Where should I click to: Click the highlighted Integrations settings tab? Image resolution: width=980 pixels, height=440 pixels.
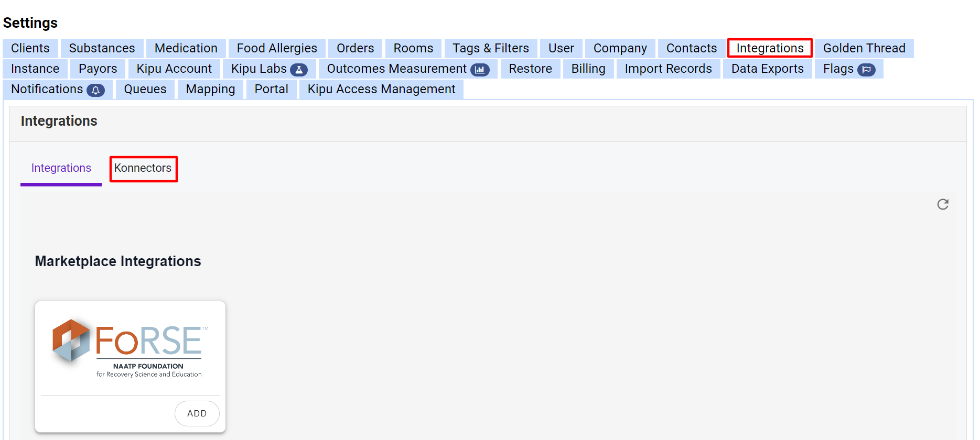coord(769,48)
